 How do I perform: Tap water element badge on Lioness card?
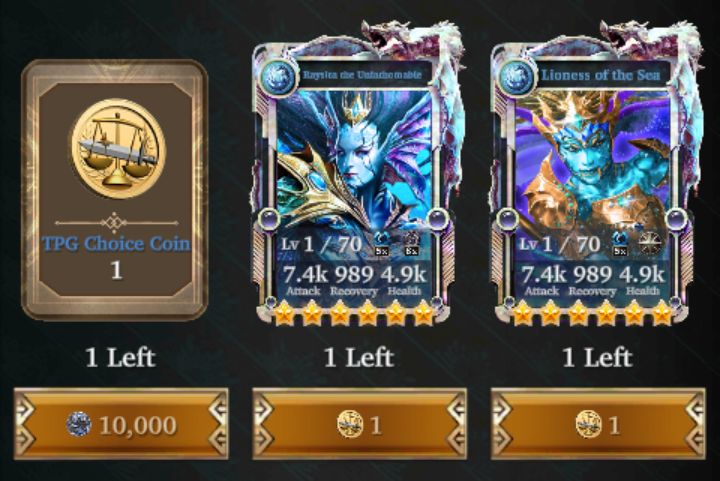point(517,76)
